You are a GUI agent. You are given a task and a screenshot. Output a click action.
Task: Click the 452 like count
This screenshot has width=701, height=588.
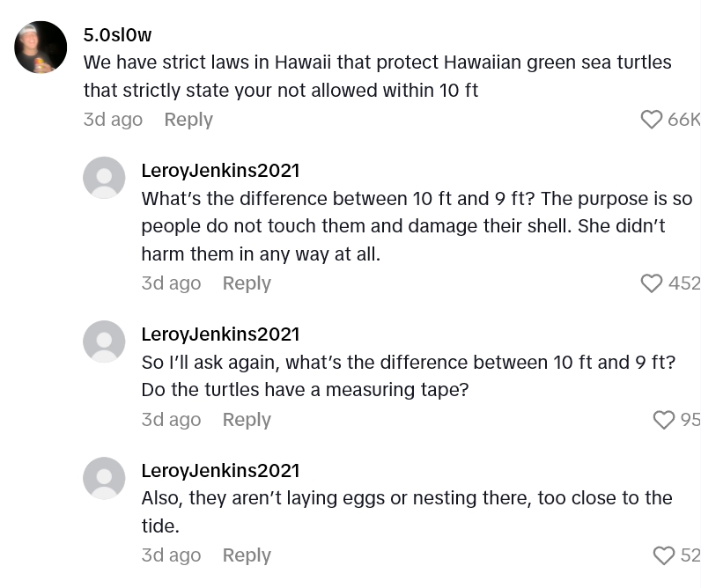coord(684,283)
